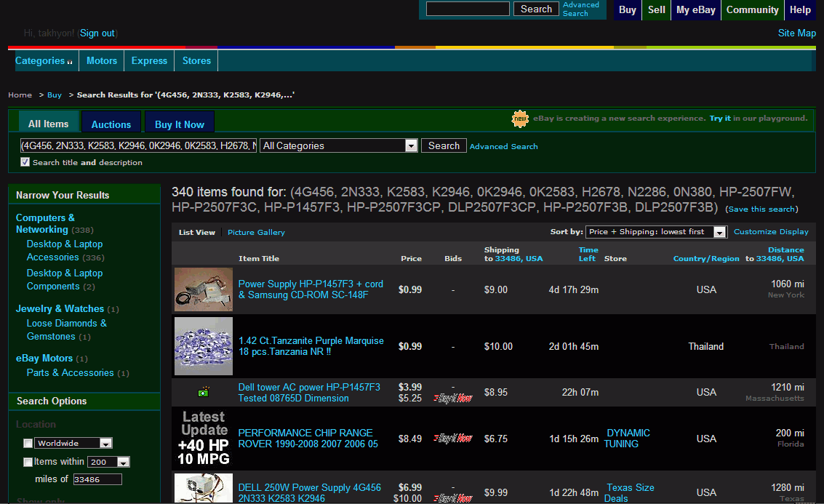Sort by Country/Region column header
The image size is (824, 504).
(x=705, y=259)
